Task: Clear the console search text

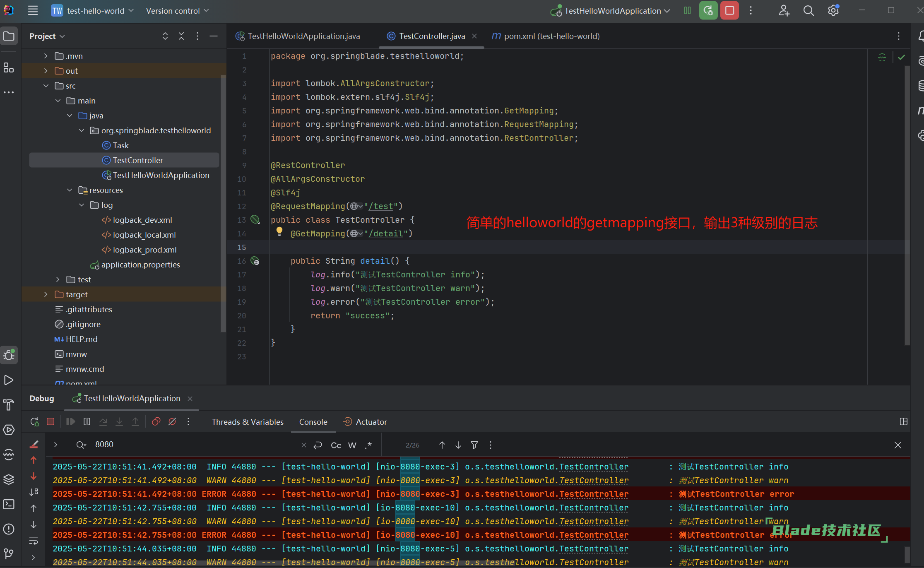Action: click(x=304, y=445)
